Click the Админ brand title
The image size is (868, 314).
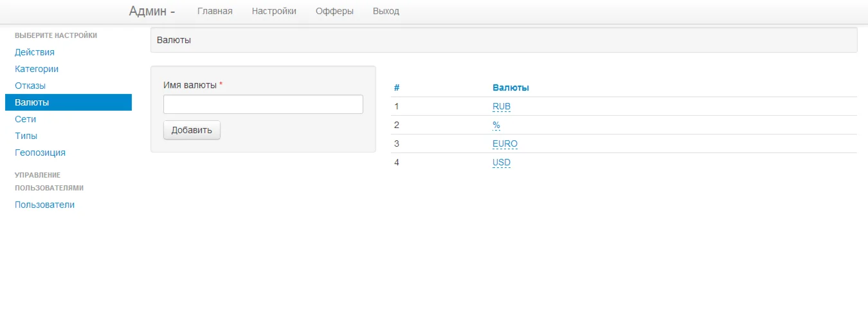pos(152,11)
